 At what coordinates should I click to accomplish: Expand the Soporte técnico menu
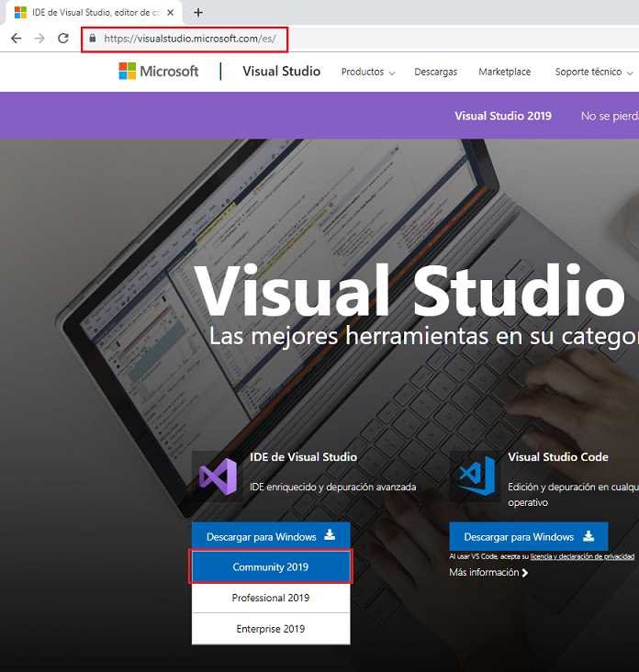[x=594, y=73]
